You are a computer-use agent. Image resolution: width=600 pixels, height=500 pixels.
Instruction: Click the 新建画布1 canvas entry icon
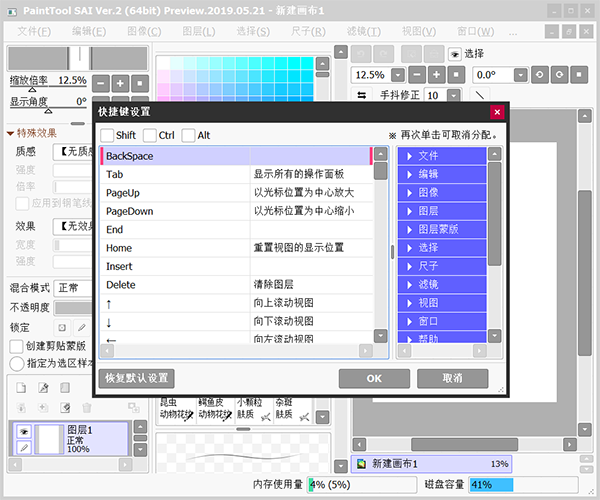click(360, 464)
